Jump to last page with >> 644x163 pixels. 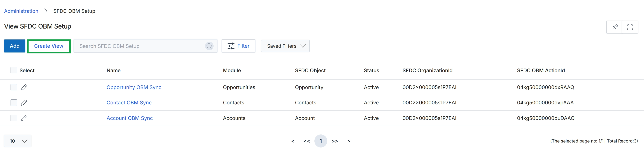335,141
